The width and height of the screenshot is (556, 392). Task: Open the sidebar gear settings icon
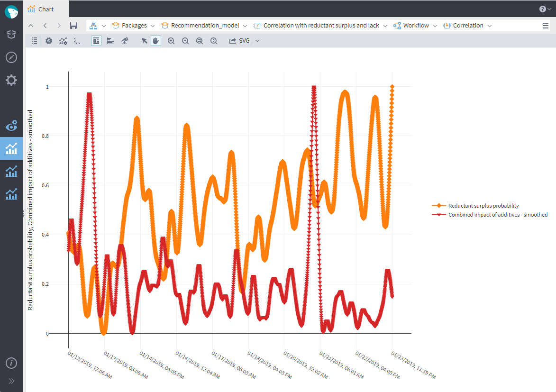tap(11, 80)
